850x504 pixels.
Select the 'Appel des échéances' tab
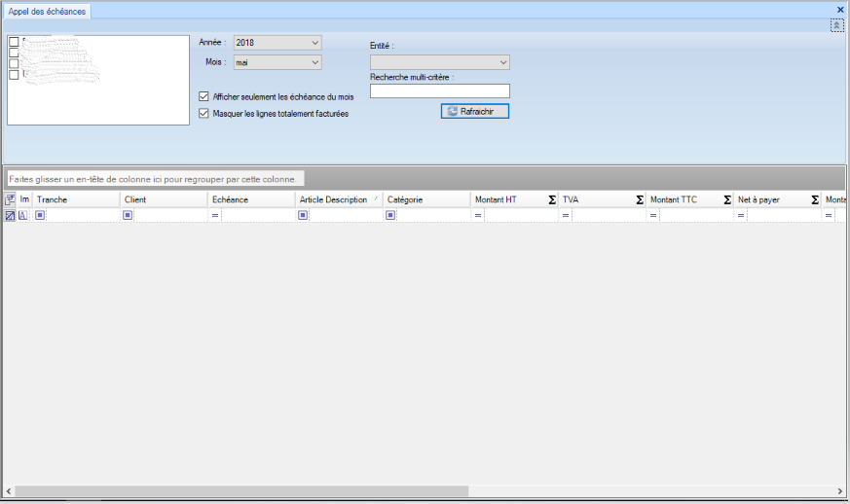point(47,11)
